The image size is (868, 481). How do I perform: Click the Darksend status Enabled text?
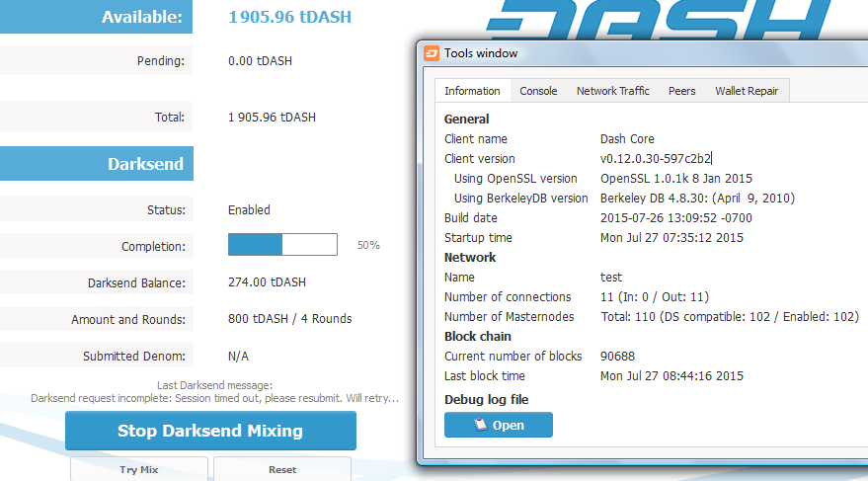coord(249,210)
